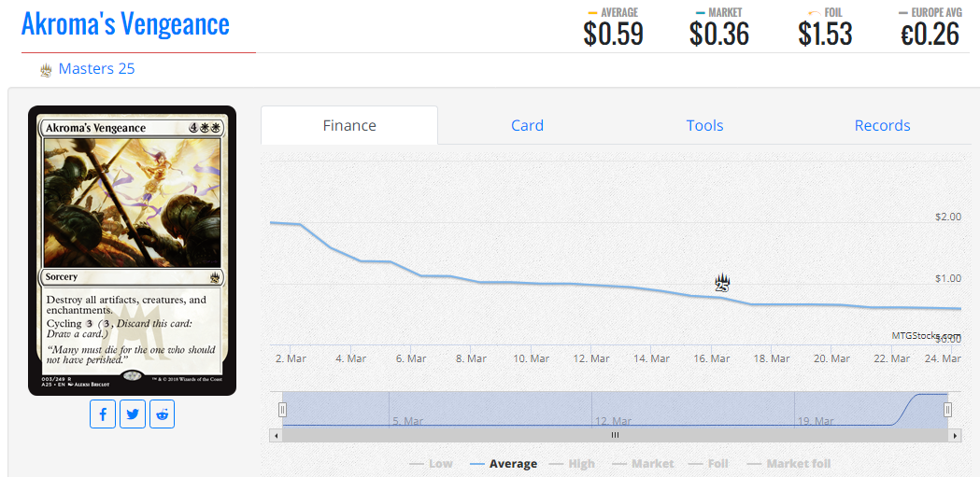Click the Akroma's Vengeance card image
Viewport: 980px width, 477px height.
click(133, 250)
